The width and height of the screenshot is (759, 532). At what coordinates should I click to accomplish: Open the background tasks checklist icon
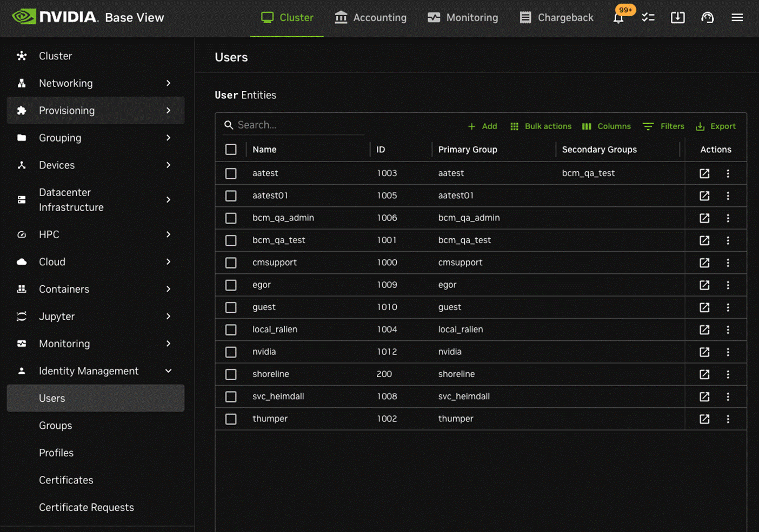[648, 18]
